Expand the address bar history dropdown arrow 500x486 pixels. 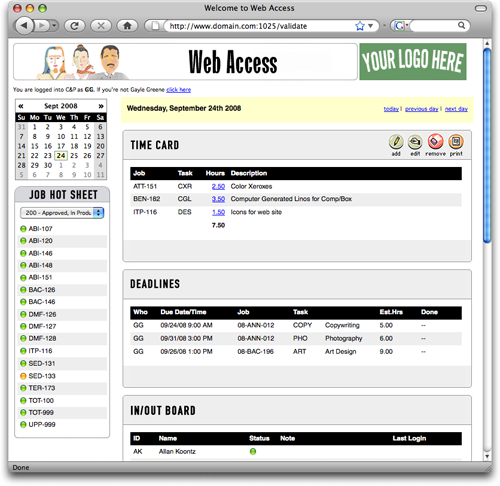pyautogui.click(x=370, y=26)
